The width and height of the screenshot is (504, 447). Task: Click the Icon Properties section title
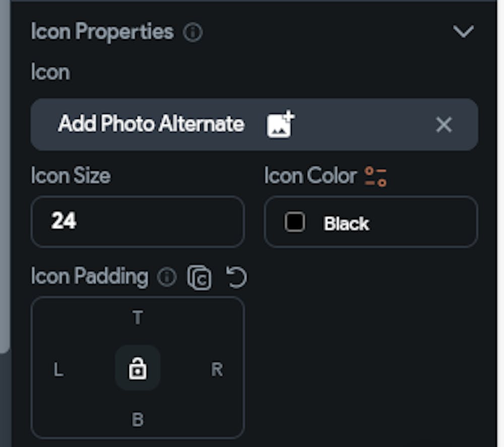click(x=102, y=32)
